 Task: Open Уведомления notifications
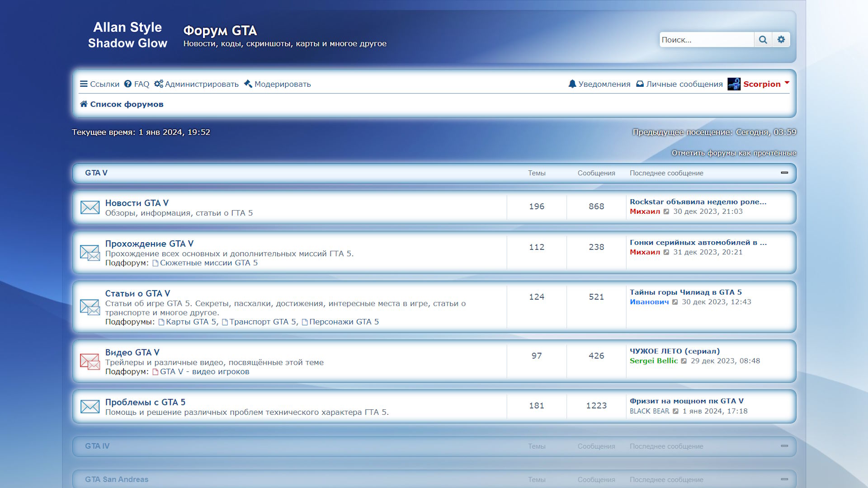click(x=599, y=84)
